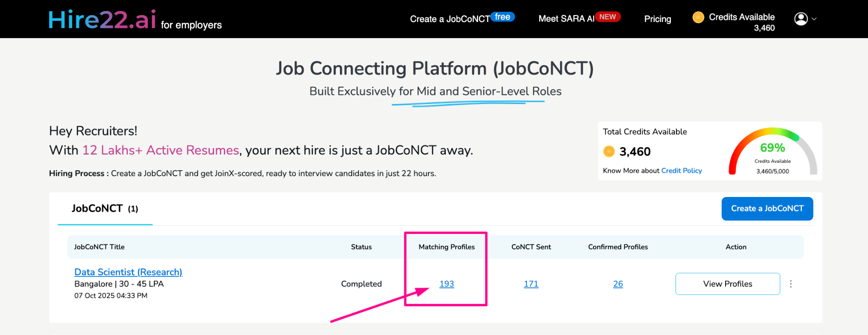The height and width of the screenshot is (335, 868).
Task: Click the 69% credits gauge meter
Action: (x=772, y=151)
